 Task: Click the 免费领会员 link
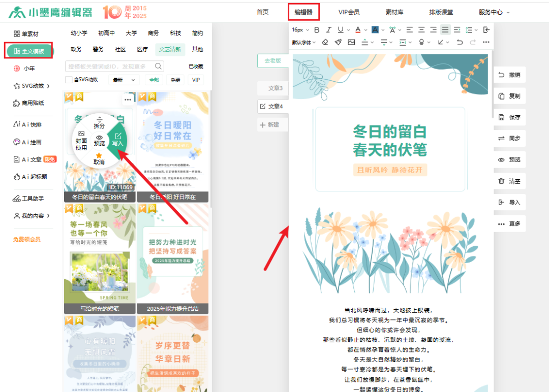pyautogui.click(x=27, y=239)
